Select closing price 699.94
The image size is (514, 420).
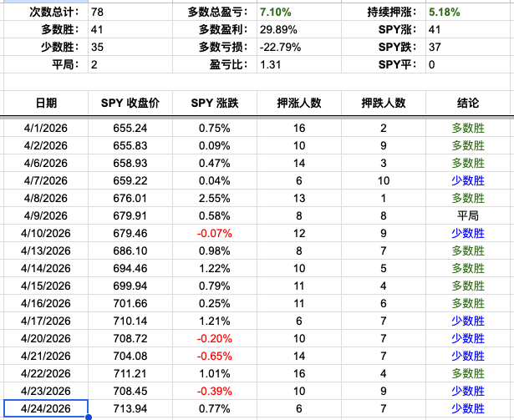coord(130,286)
